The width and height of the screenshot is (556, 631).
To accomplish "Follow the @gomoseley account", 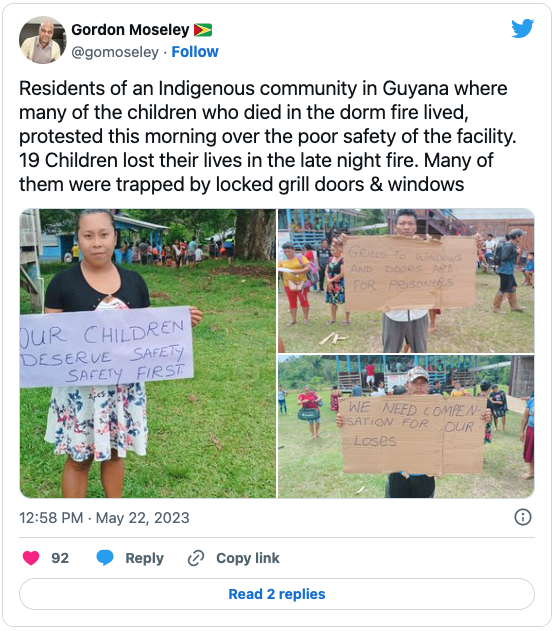I will point(195,52).
